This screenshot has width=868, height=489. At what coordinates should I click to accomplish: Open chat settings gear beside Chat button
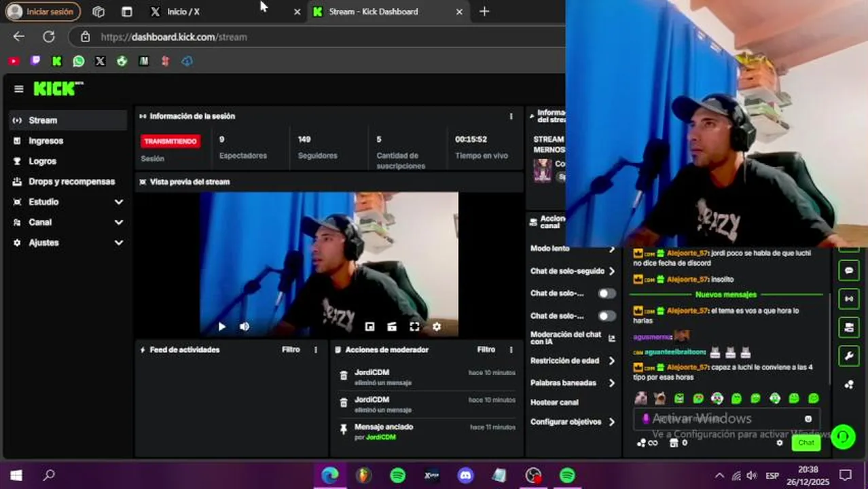(x=780, y=443)
